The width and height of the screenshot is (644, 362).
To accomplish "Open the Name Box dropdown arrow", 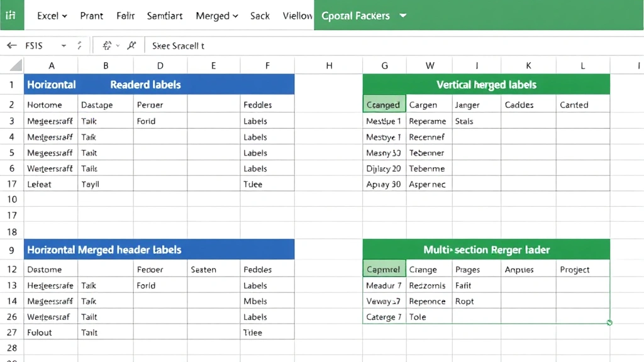I will pos(63,45).
